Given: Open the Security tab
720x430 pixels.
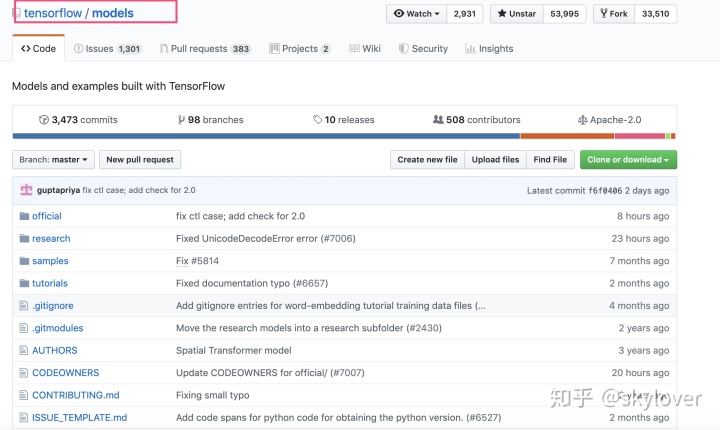Looking at the screenshot, I should click(423, 49).
